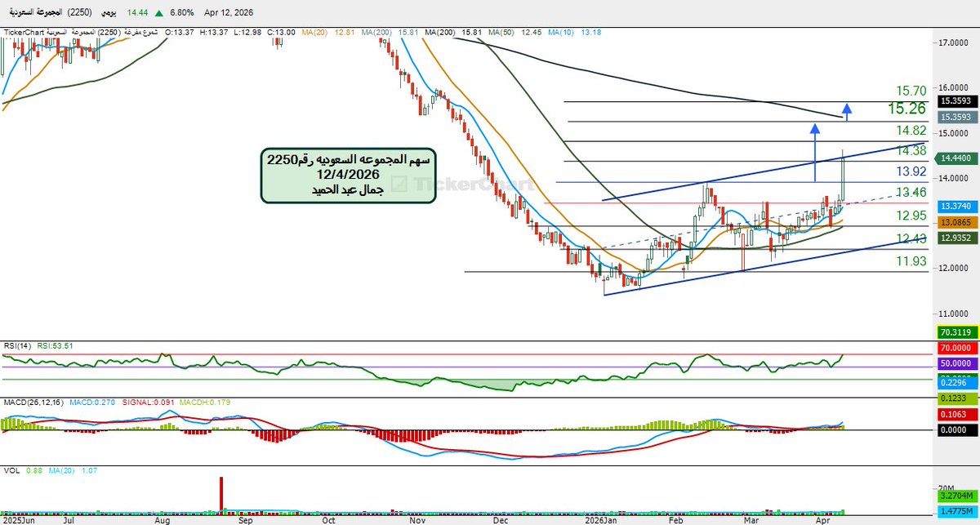Screen dimensions: 980x525
Task: Click the O:13.37 open value
Action: pyautogui.click(x=178, y=32)
